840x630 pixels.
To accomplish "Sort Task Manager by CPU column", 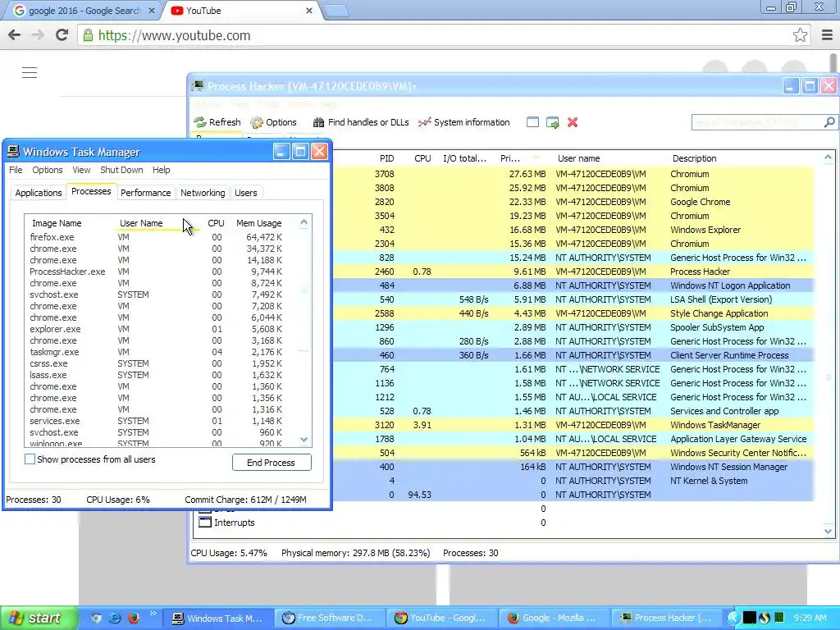I will [x=216, y=223].
